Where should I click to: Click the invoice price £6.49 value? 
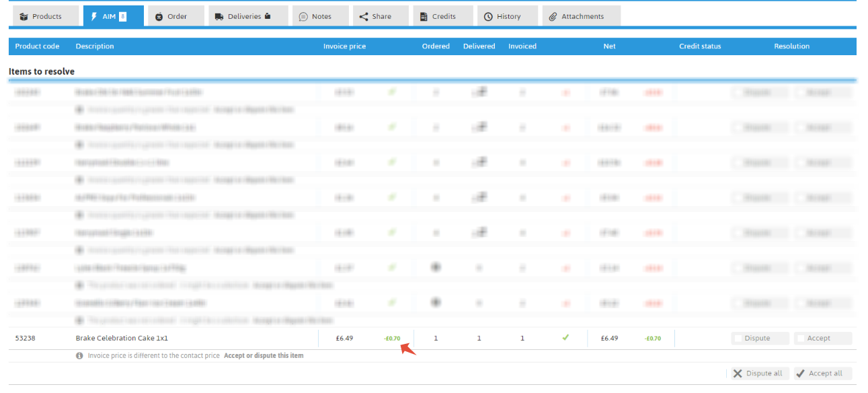(344, 338)
